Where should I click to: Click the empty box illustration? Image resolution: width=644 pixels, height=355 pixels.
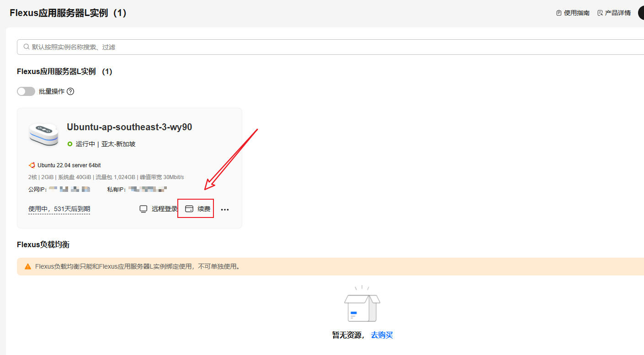click(x=362, y=304)
